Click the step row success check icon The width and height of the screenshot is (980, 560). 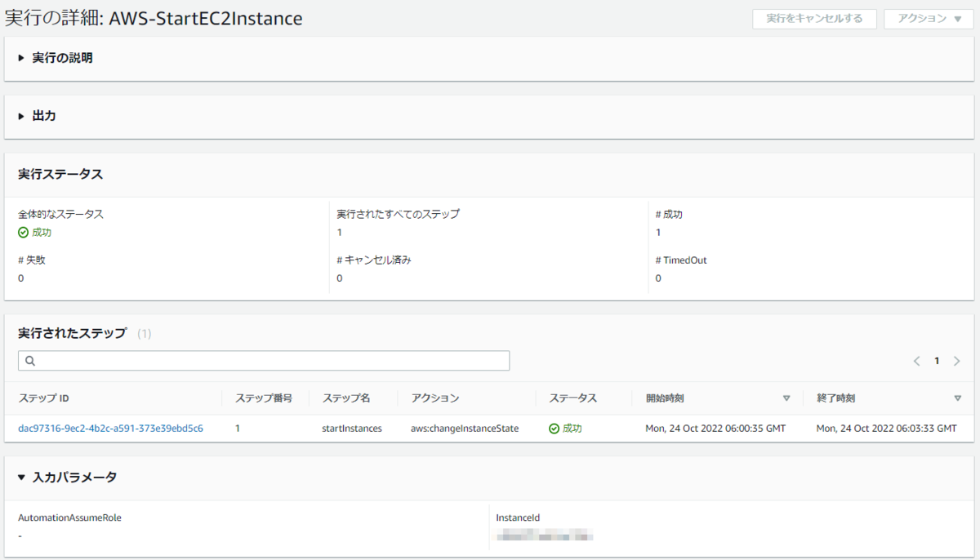click(555, 429)
